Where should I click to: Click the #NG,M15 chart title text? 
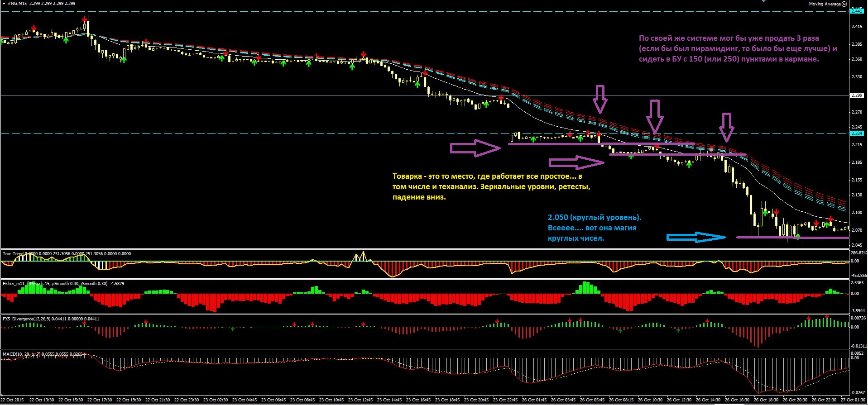tap(18, 3)
